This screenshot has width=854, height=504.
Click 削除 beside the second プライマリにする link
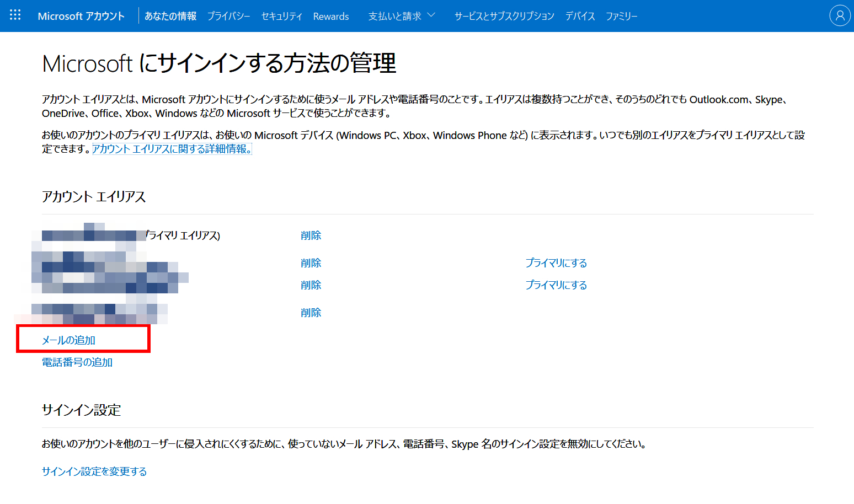[311, 285]
